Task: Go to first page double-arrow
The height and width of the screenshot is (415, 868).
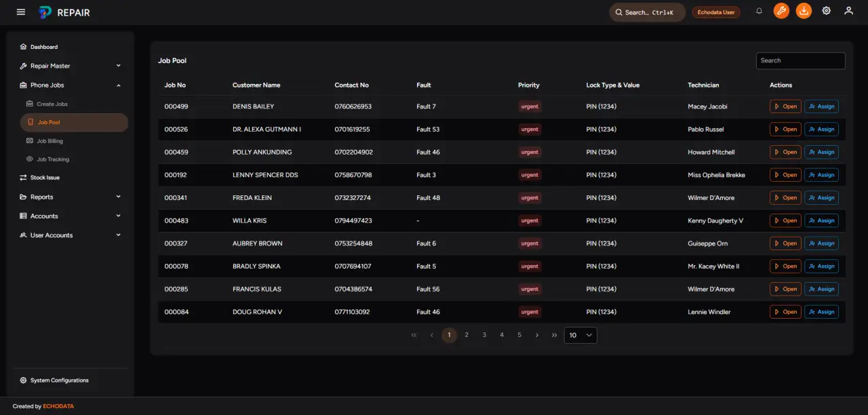Action: pyautogui.click(x=414, y=335)
